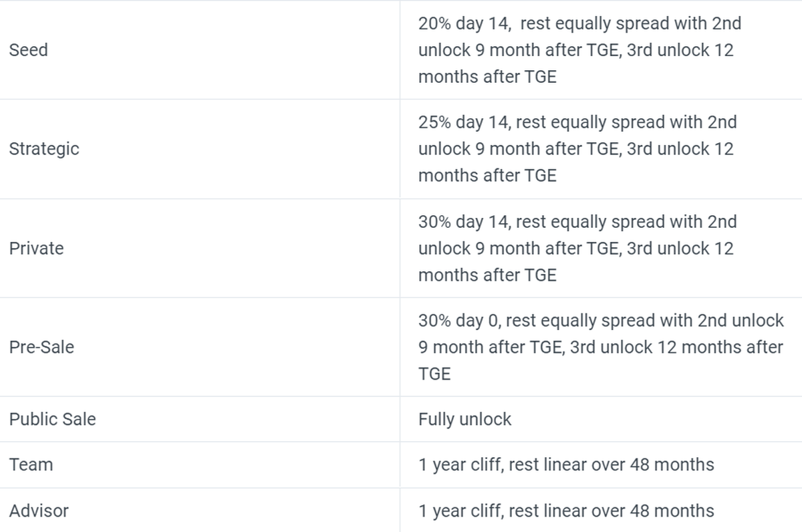802x532 pixels.
Task: Select the Advisor row label
Action: click(x=39, y=511)
